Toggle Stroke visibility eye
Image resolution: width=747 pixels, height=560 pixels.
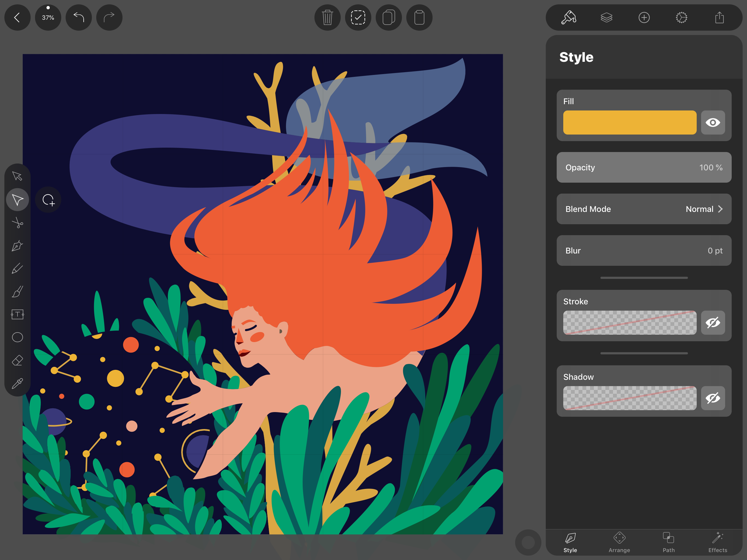click(713, 323)
